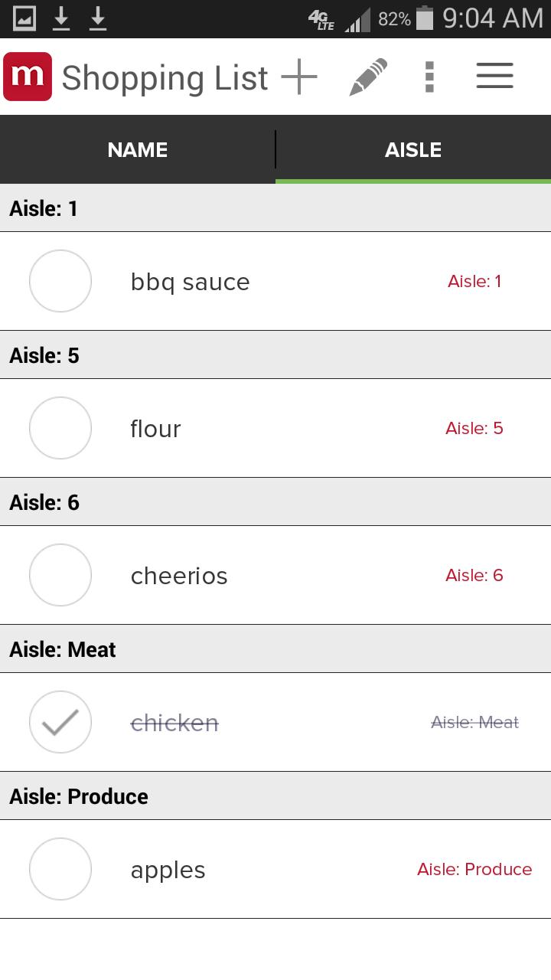
Task: Tap the 'Aisle: Meat' section header
Action: (x=63, y=649)
